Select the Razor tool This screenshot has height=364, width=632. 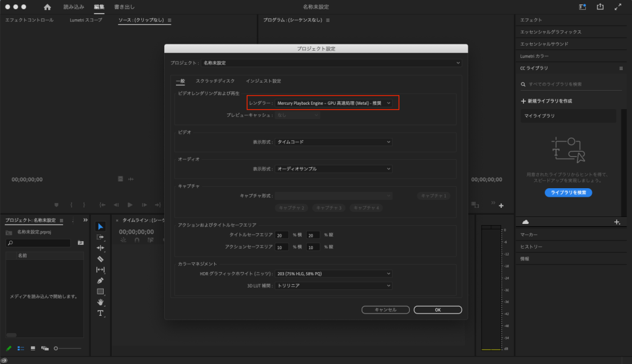tap(101, 259)
